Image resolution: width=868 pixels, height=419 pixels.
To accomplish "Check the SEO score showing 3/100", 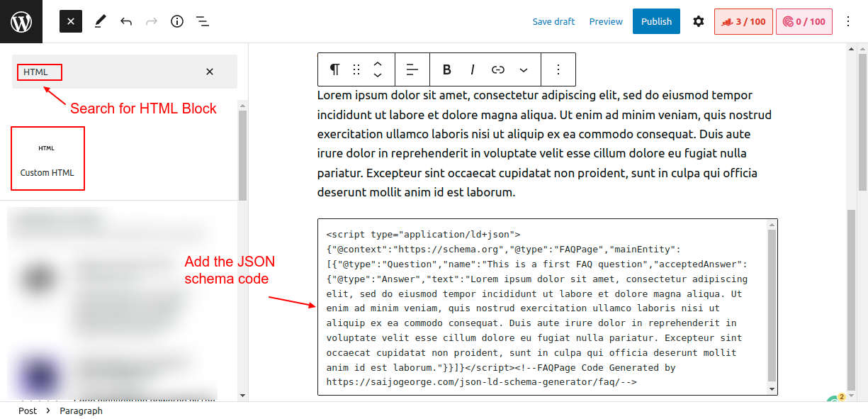I will coord(743,21).
